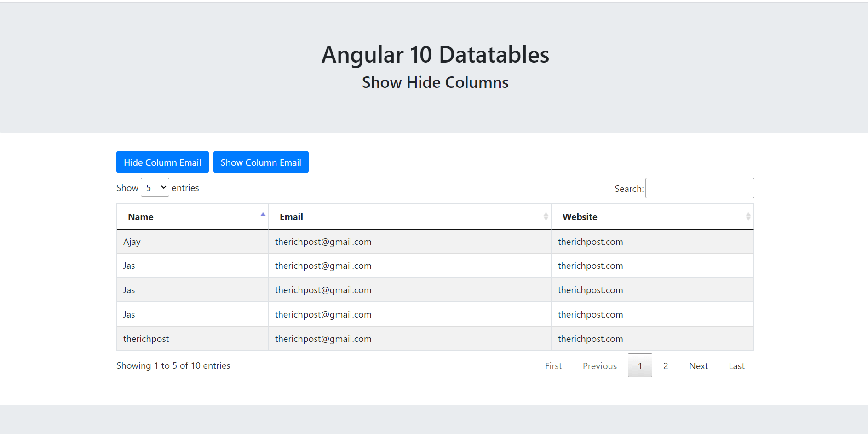Click the ascending sort arrow on Name column

[263, 214]
